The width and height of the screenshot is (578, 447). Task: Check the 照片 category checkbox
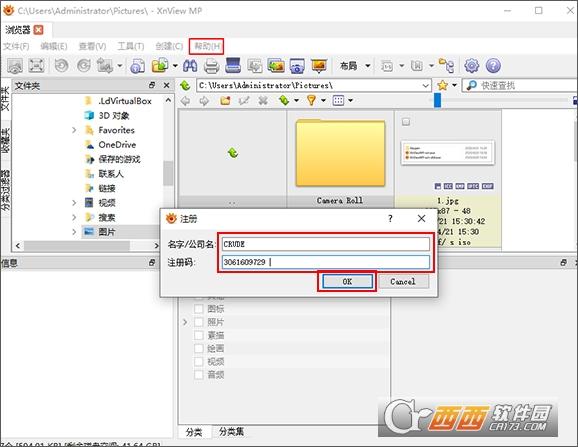(x=199, y=322)
